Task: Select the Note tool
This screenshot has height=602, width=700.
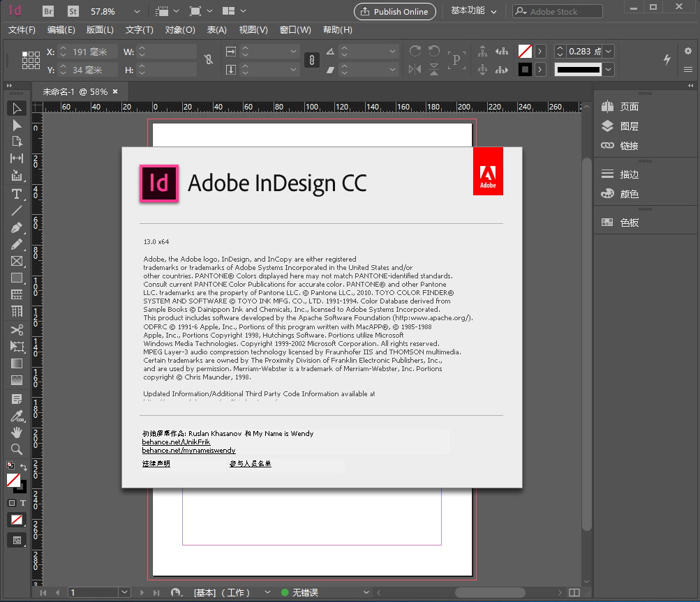Action: point(17,400)
